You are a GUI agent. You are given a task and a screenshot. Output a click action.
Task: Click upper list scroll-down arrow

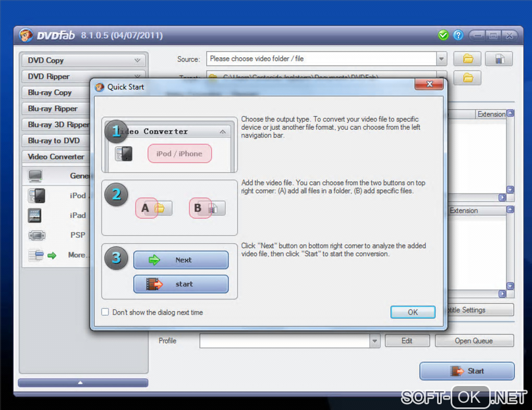[x=510, y=190]
